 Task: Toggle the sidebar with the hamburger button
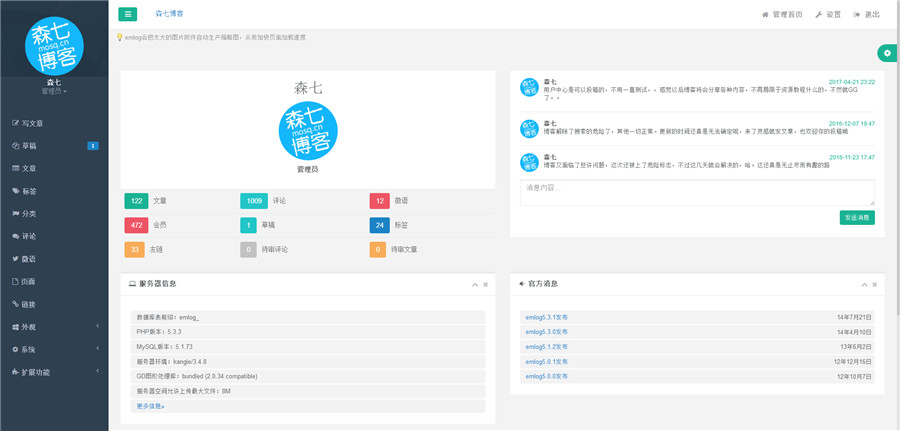(129, 14)
